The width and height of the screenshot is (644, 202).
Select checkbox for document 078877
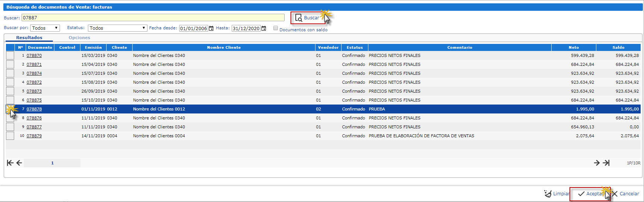(10, 127)
